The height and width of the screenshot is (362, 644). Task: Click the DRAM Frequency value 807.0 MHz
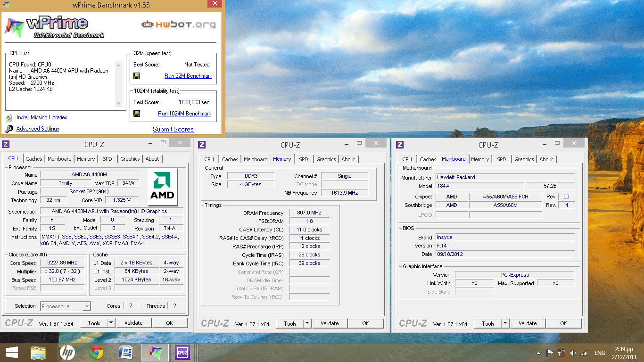tap(309, 213)
